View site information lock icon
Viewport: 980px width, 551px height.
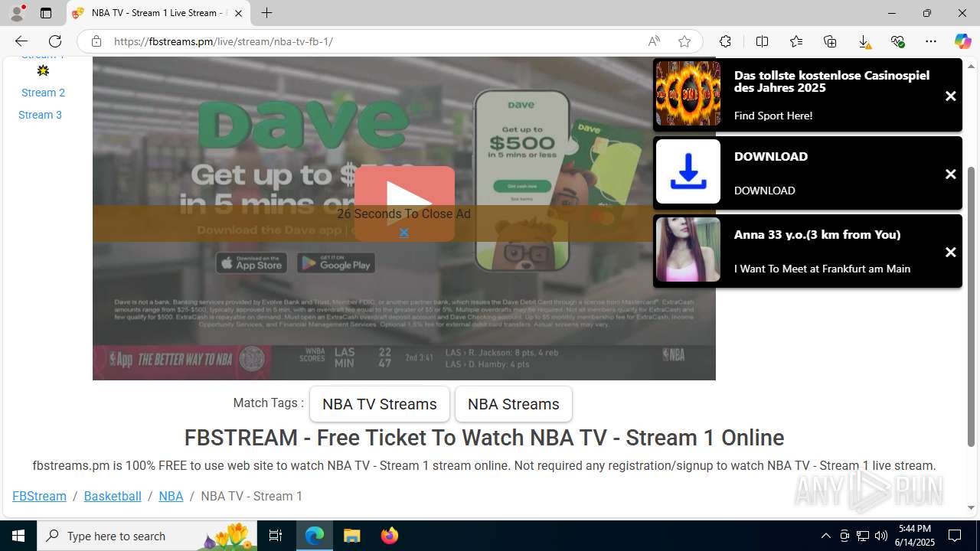96,41
